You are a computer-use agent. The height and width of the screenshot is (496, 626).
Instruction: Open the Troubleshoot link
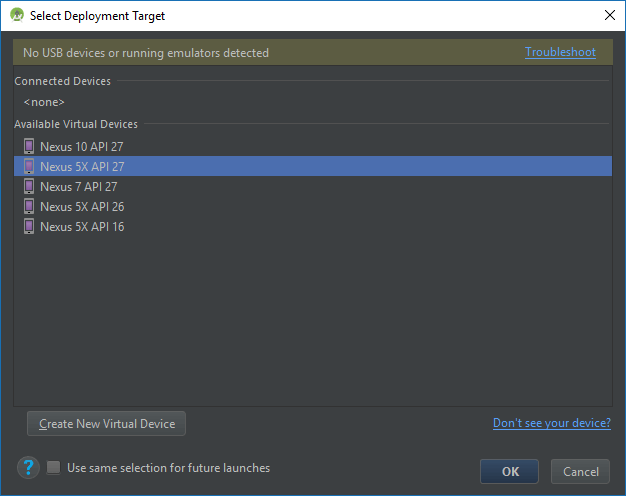(560, 52)
